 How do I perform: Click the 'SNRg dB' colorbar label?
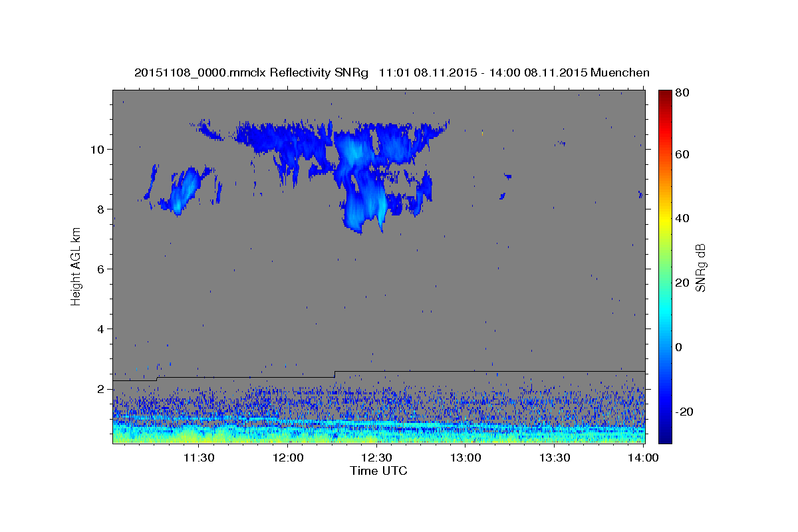[x=700, y=267]
